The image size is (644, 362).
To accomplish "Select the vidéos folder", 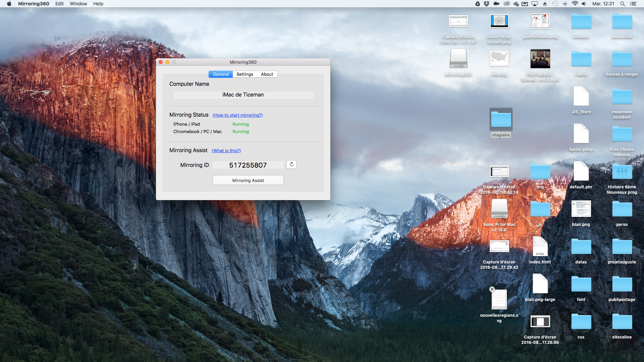I will [581, 59].
